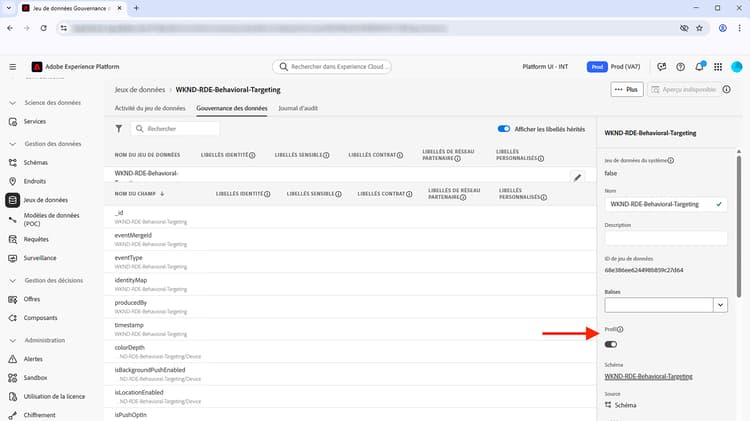Select the eventType field row
This screenshot has height=421, width=750.
click(350, 262)
